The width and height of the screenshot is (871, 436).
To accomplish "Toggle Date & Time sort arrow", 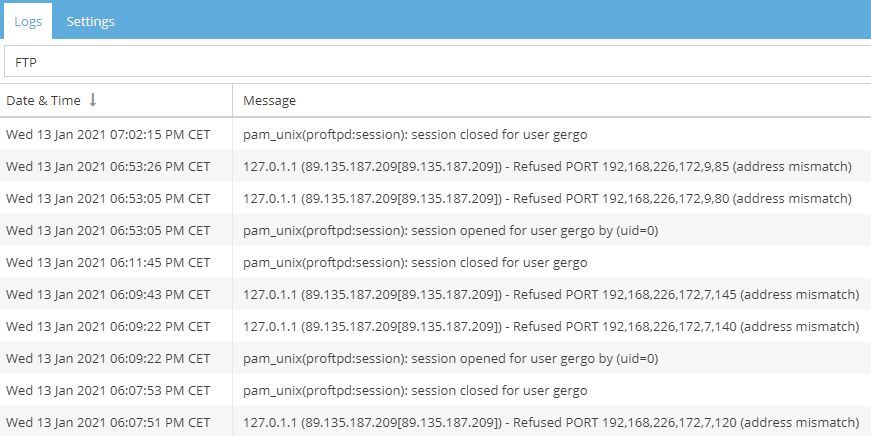I will click(x=93, y=100).
